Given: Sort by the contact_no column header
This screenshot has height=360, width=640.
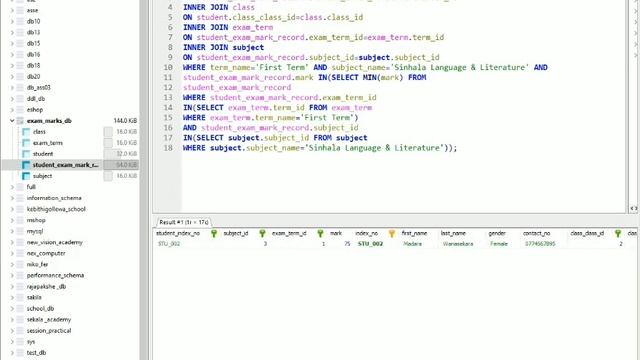Looking at the screenshot, I should (536, 233).
